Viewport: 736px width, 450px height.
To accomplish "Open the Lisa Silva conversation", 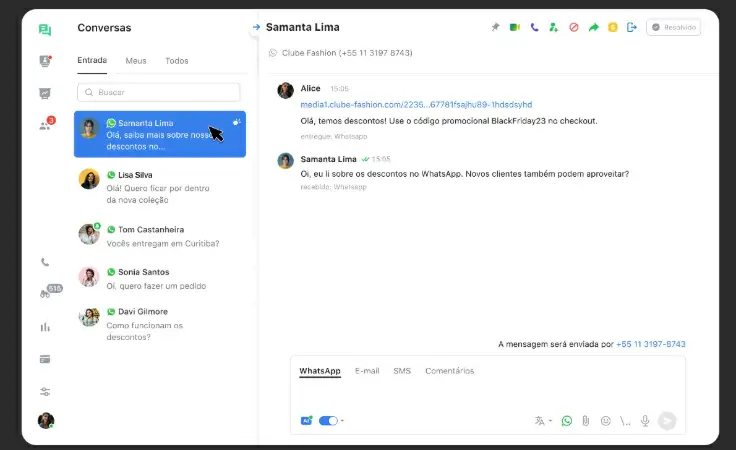I will tap(160, 187).
